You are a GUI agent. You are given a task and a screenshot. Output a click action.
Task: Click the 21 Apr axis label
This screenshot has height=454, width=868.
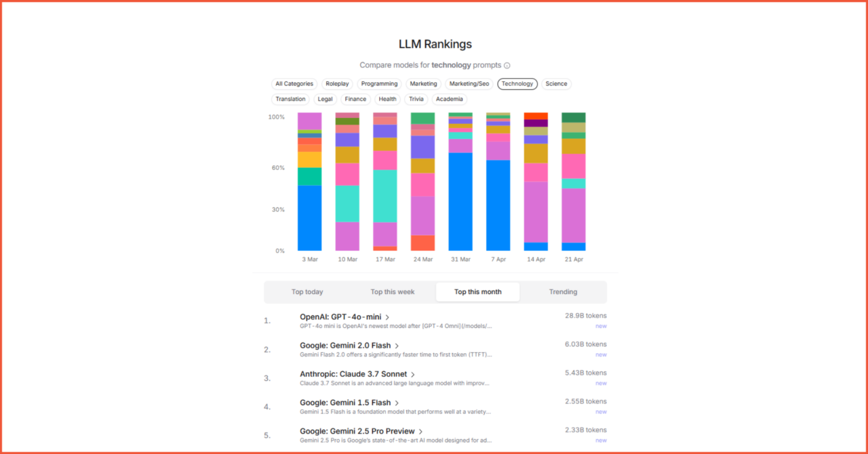[x=574, y=260]
